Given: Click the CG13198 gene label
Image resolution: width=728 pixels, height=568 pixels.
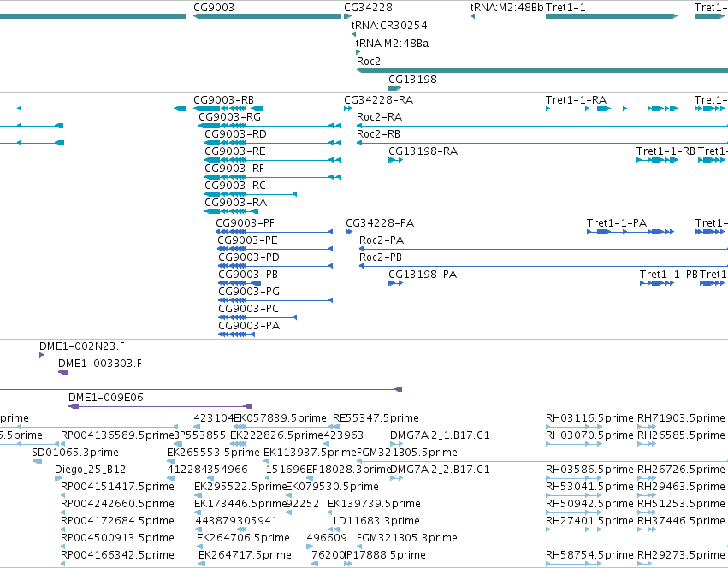Looking at the screenshot, I should [412, 79].
